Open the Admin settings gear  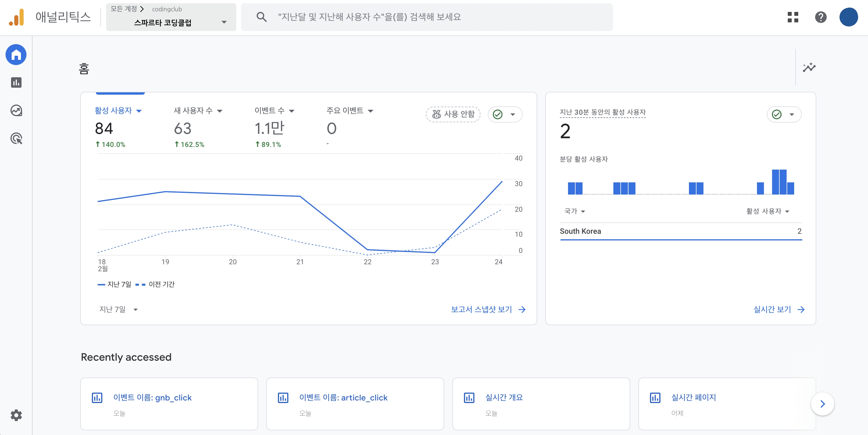coord(16,415)
